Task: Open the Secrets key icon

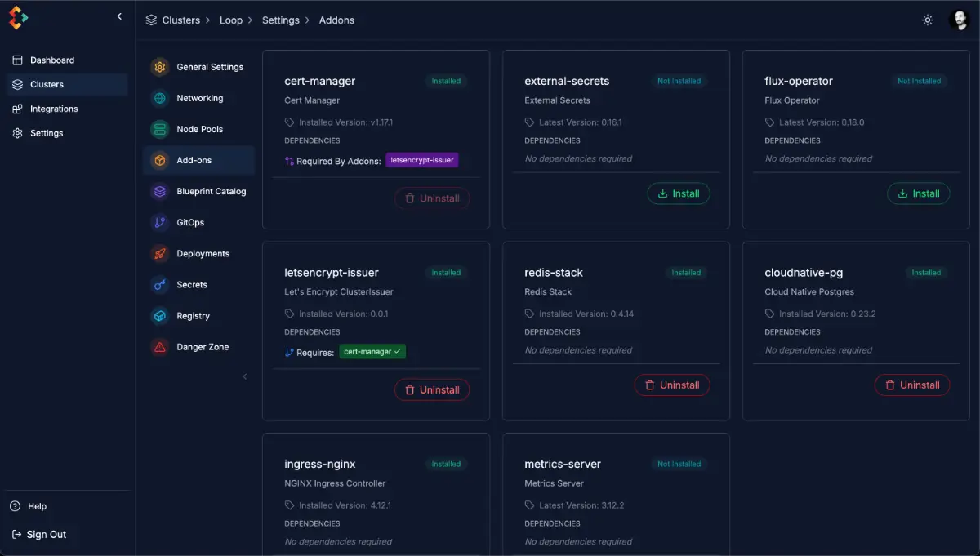Action: click(x=160, y=284)
